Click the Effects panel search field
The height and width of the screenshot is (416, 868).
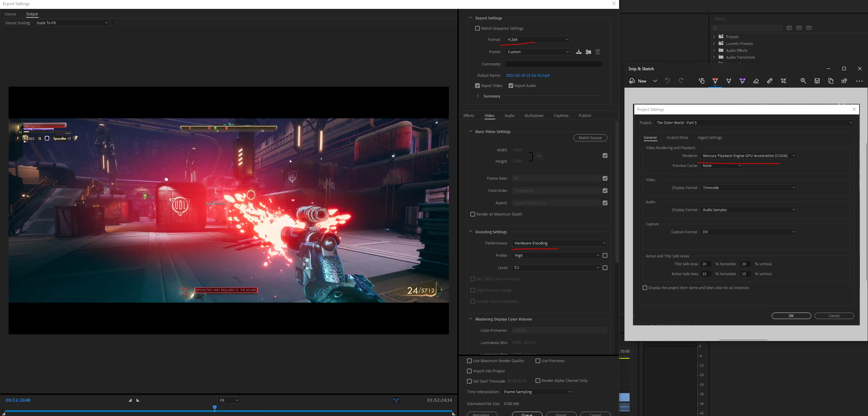tap(747, 28)
